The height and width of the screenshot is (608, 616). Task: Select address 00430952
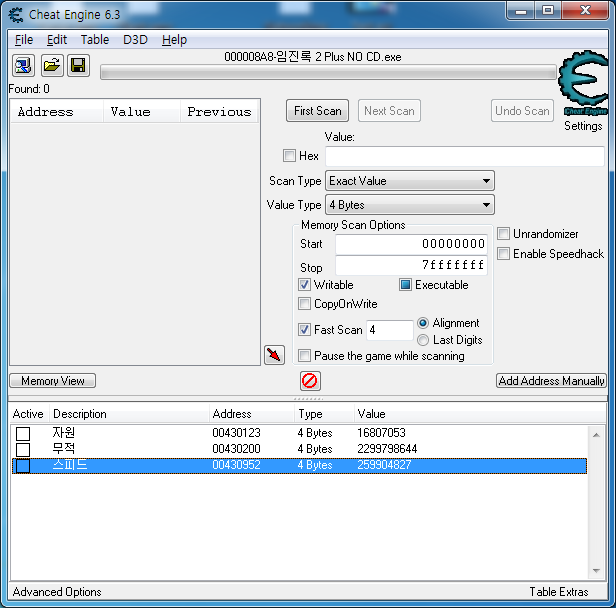236,465
